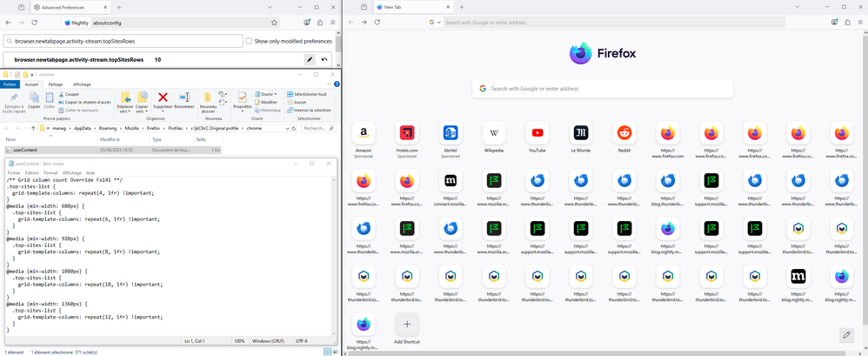Select the userContent file in Explorer
868x356 pixels.
click(25, 150)
